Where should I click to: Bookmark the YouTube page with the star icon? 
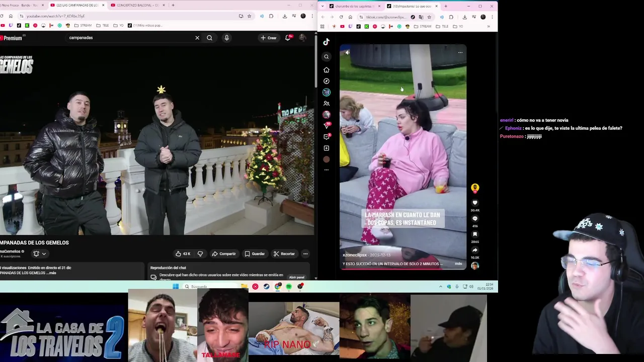249,16
